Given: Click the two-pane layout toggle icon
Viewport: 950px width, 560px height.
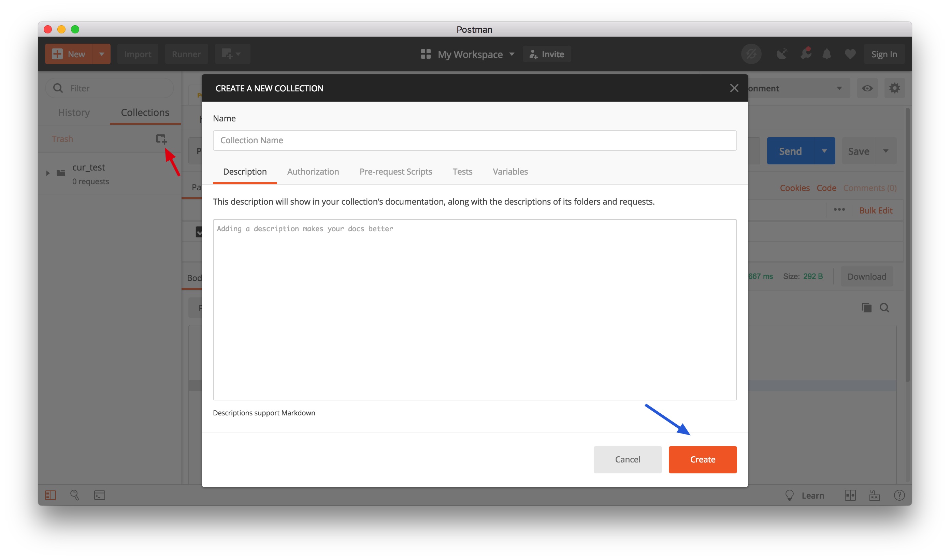Looking at the screenshot, I should 850,495.
